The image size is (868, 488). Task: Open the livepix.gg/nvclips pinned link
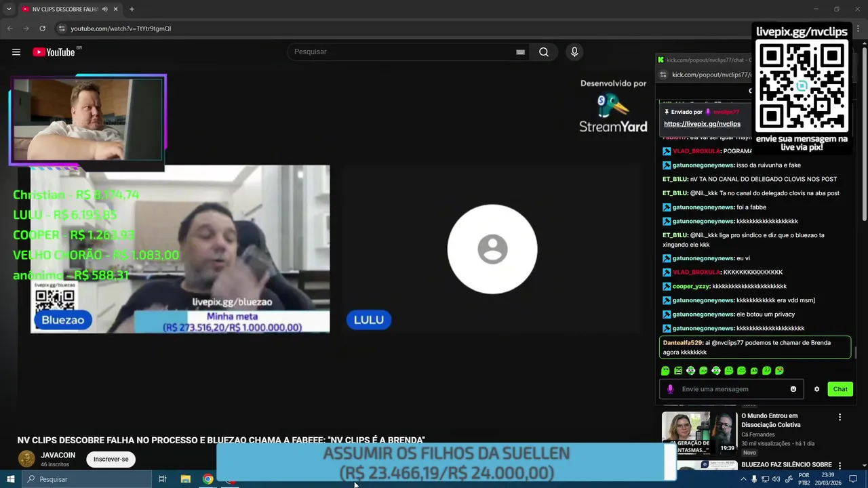click(702, 124)
